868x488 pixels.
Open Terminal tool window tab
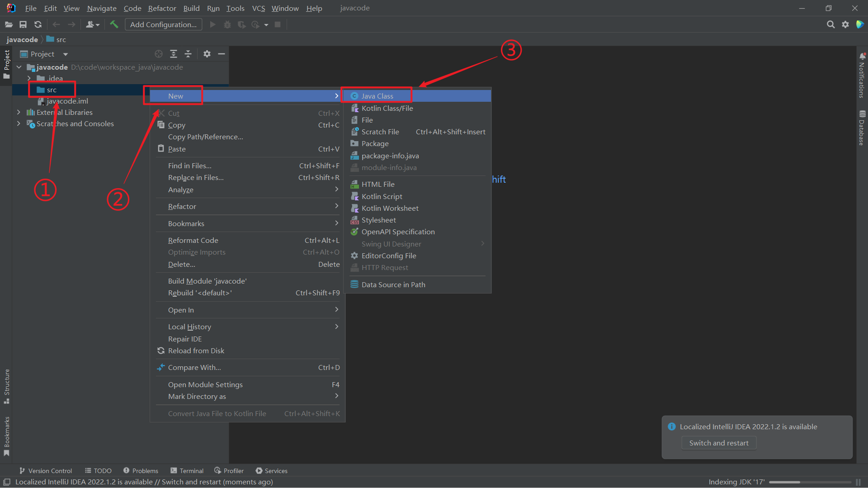pos(187,471)
